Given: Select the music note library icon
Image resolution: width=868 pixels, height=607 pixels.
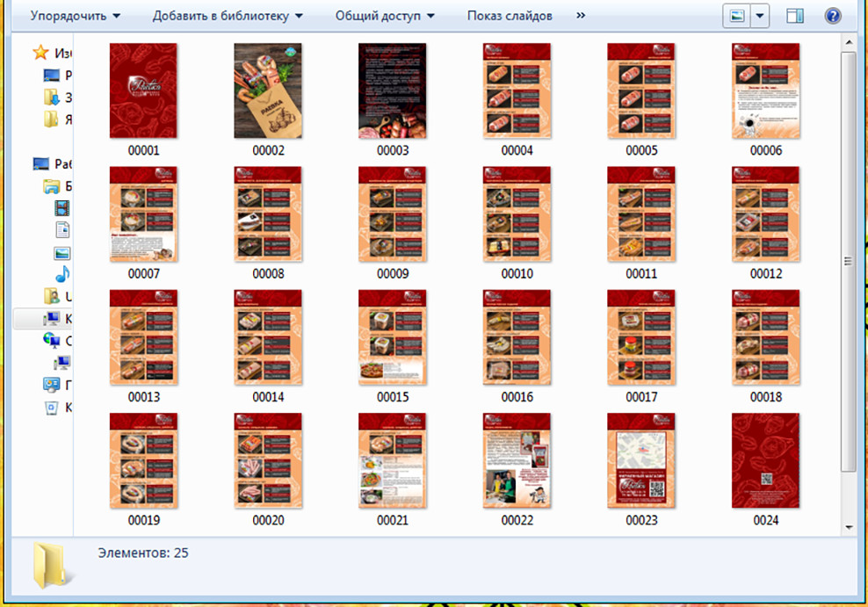Looking at the screenshot, I should 62,274.
